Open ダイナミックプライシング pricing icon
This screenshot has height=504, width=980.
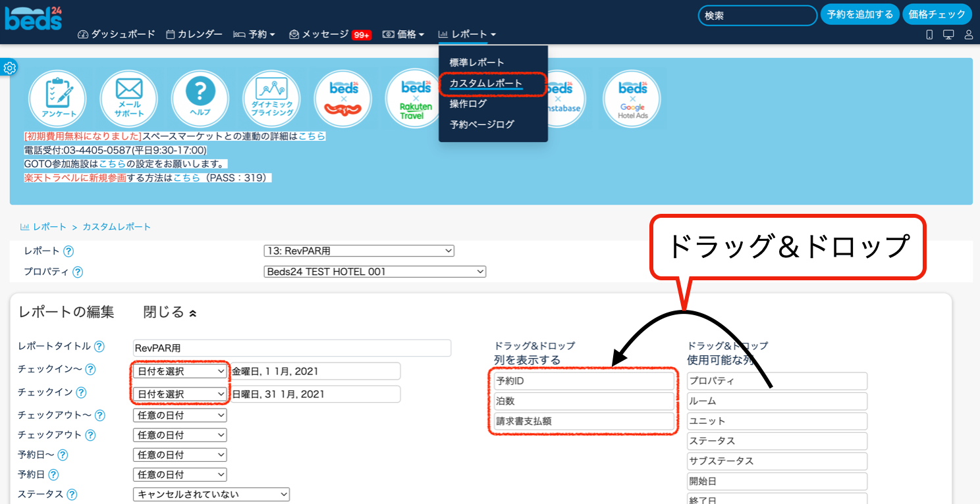point(272,99)
